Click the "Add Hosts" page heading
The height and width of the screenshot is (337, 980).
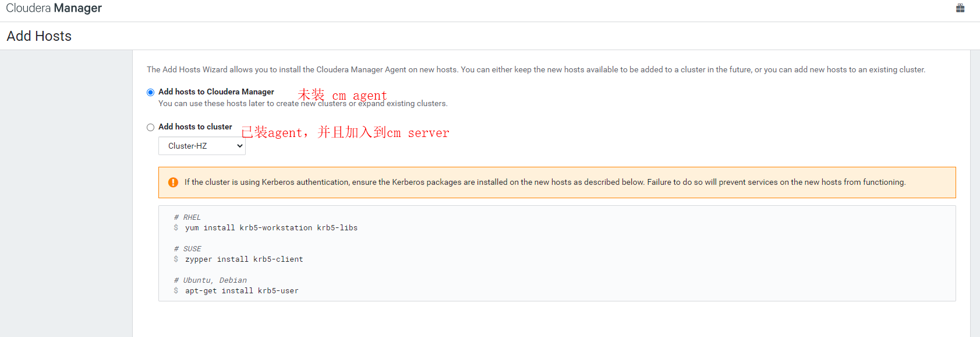pos(39,36)
